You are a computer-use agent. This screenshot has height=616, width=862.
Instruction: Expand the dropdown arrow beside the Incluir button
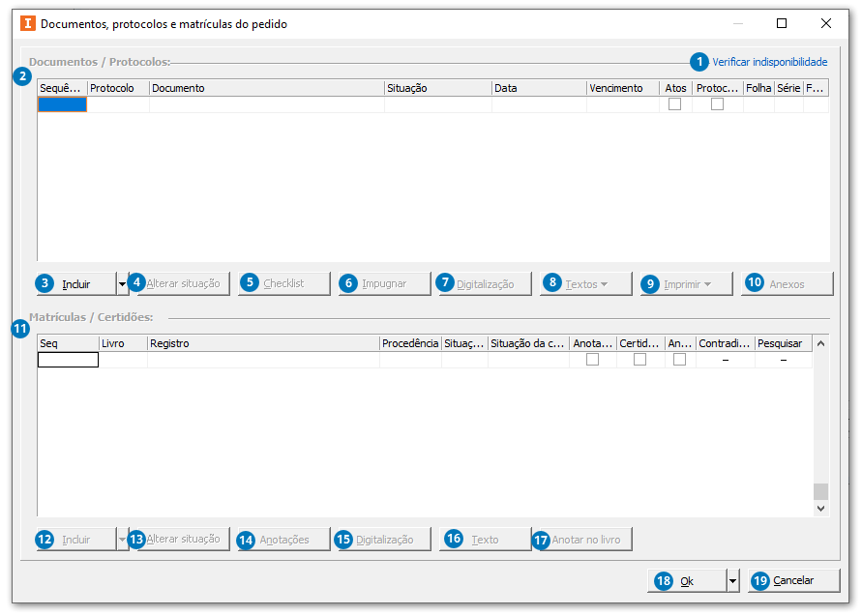[122, 283]
